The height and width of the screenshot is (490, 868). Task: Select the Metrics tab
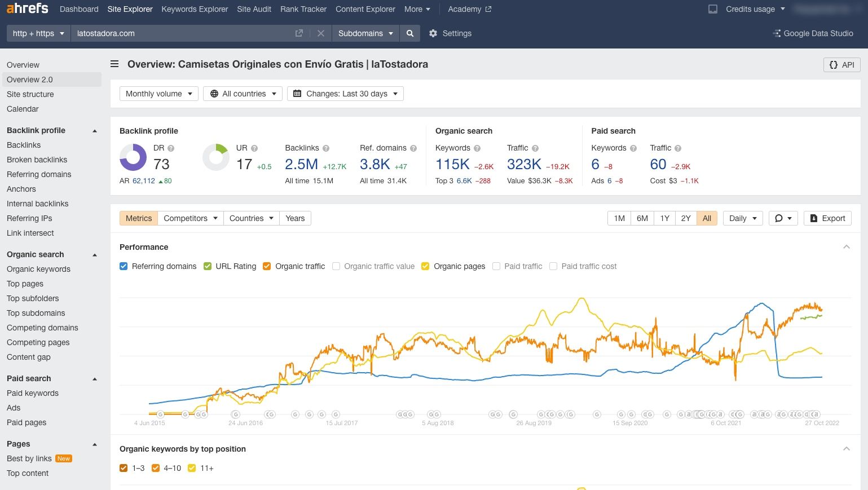tap(139, 218)
